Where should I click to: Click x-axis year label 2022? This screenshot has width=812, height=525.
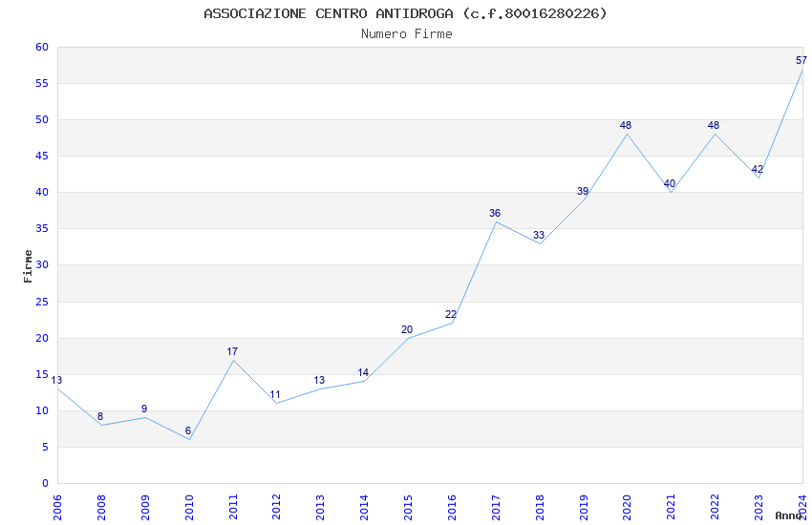[716, 508]
